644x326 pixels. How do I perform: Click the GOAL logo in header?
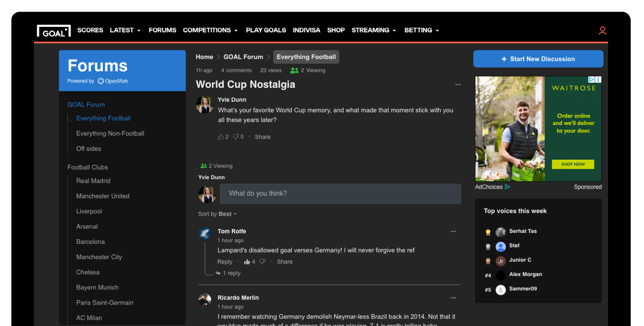[53, 31]
